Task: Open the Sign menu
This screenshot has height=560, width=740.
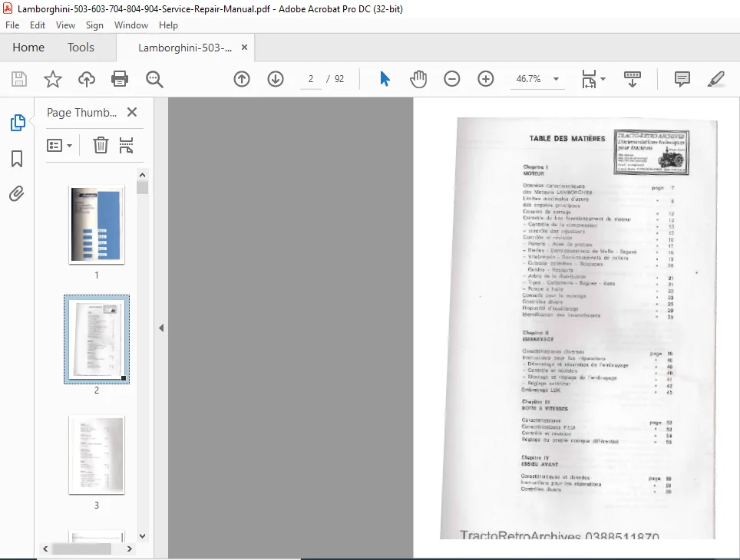Action: 94,25
